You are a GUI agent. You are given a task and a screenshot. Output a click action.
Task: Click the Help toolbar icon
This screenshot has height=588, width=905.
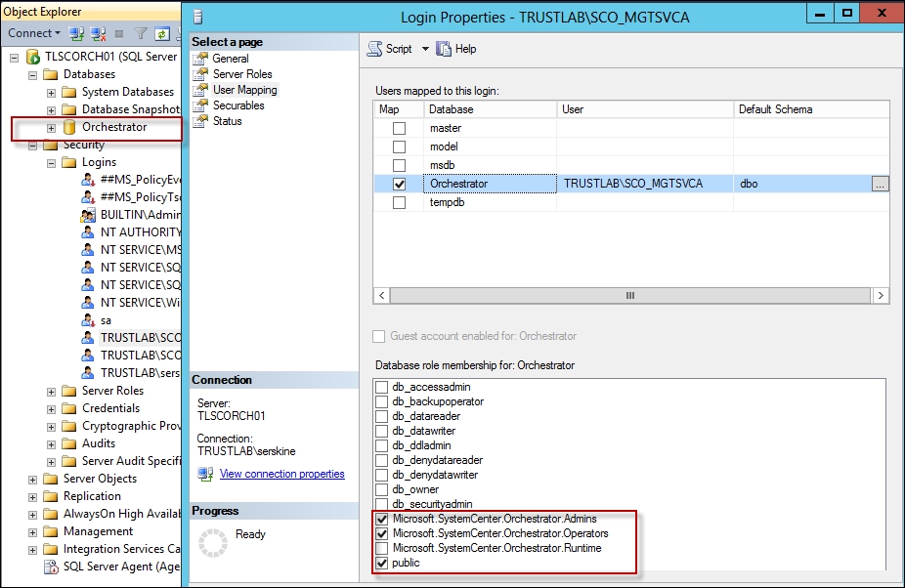[444, 49]
